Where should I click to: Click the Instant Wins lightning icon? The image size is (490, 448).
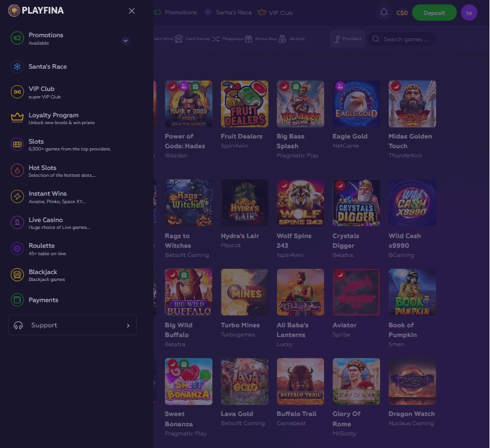[17, 196]
